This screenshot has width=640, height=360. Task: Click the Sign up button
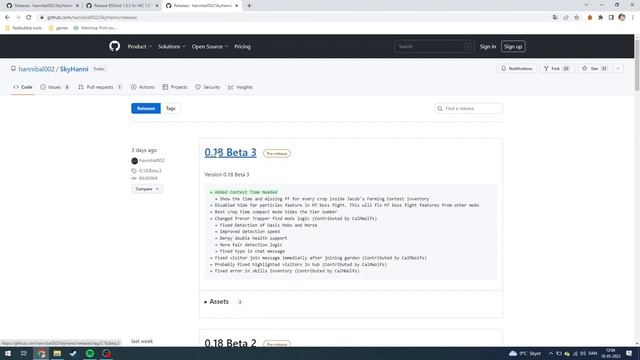(513, 47)
